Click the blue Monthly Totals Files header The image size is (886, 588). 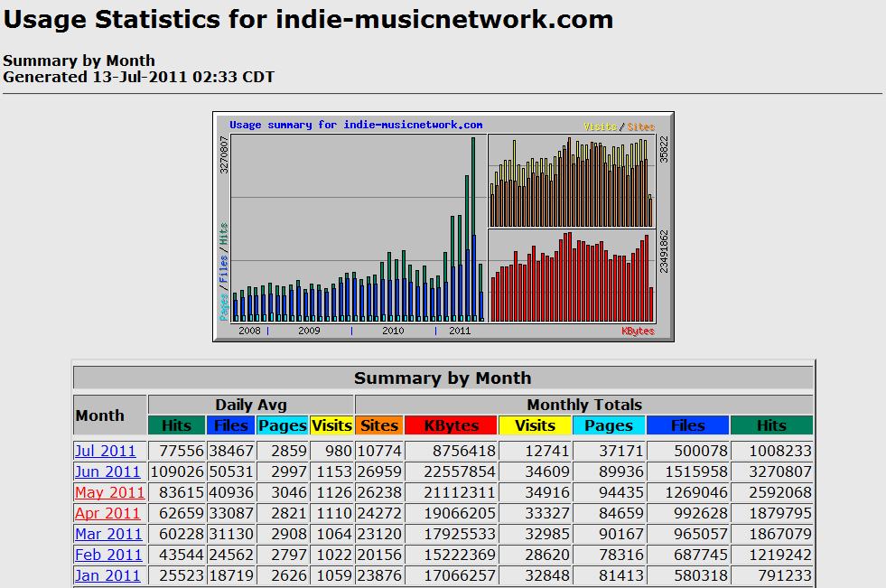click(x=687, y=425)
